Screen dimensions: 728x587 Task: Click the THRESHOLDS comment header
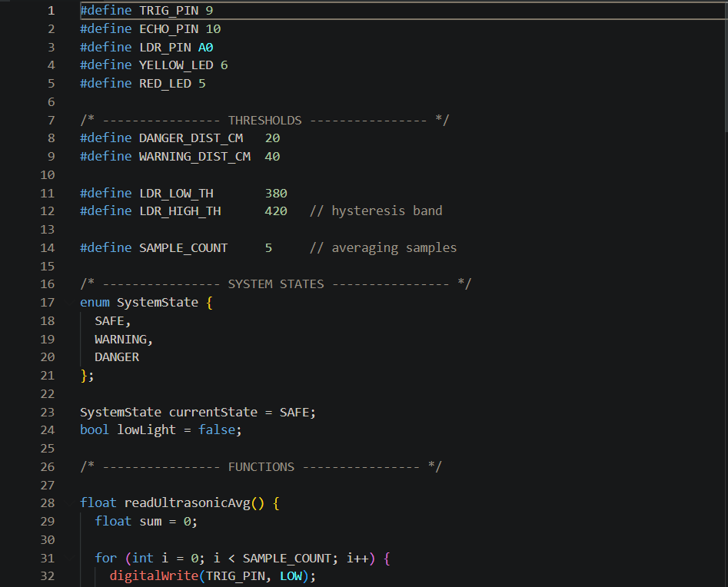[x=264, y=121]
